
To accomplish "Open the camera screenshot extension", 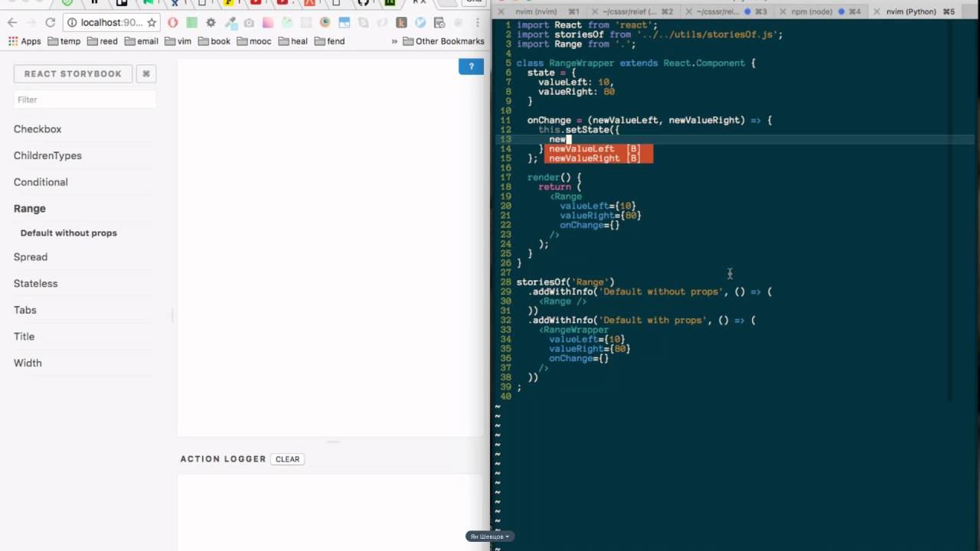I will click(249, 23).
